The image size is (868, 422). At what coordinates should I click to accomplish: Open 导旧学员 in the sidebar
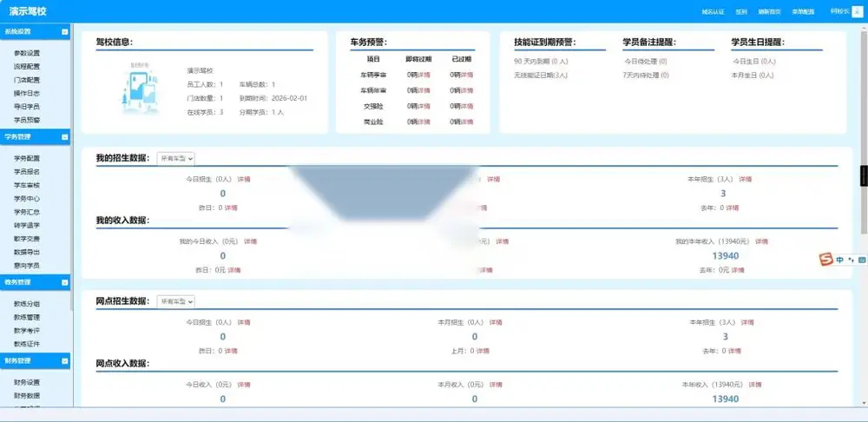(x=27, y=106)
